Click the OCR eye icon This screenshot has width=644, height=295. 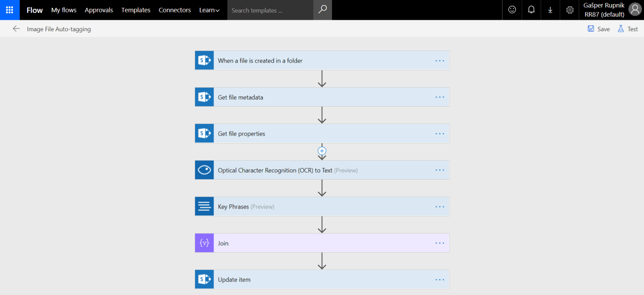coord(204,170)
